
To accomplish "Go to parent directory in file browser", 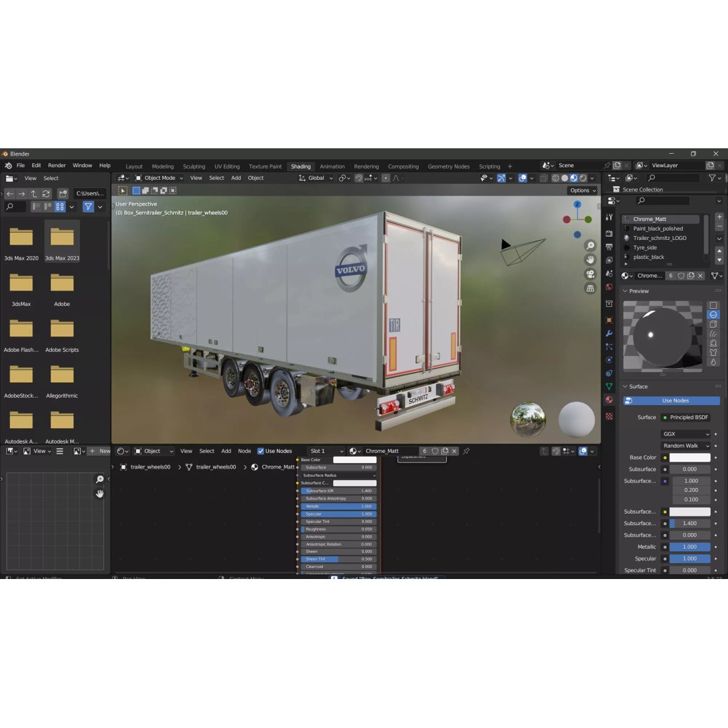I will click(x=34, y=193).
